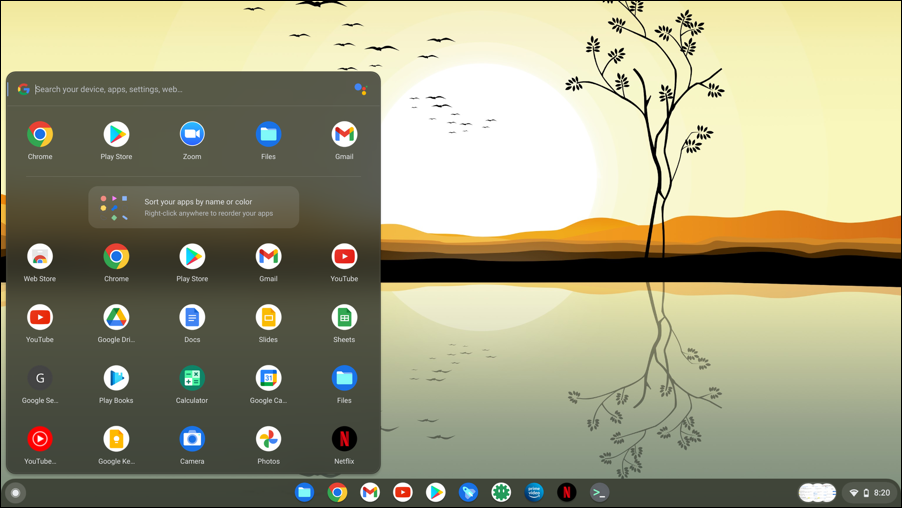This screenshot has width=902, height=508.
Task: Open Gmail next to YouTube in app grid
Action: pyautogui.click(x=268, y=257)
